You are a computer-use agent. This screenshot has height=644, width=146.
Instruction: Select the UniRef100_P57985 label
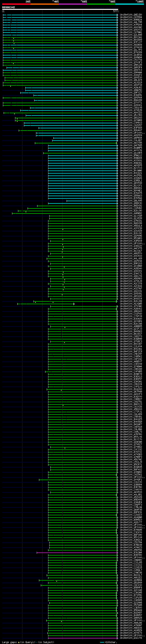pos(131,605)
